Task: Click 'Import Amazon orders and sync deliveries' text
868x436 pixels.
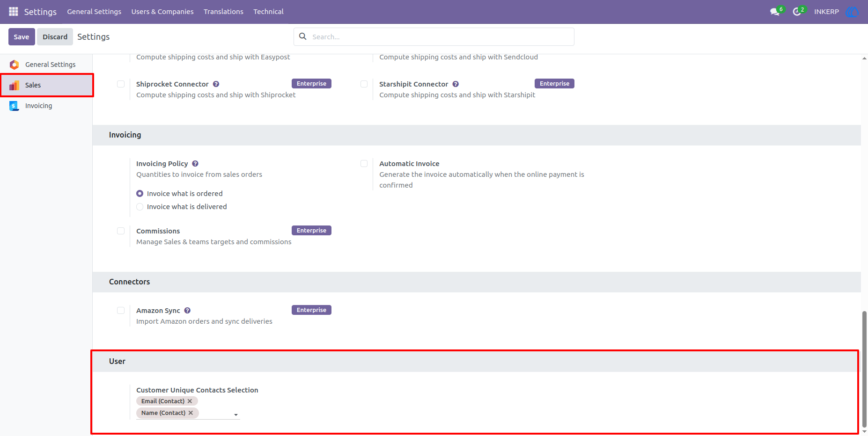Action: (204, 321)
